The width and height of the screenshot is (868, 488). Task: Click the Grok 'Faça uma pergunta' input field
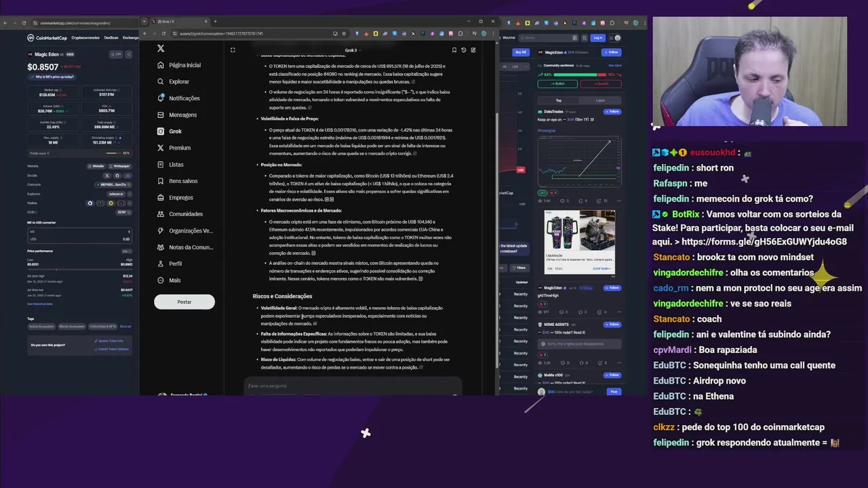353,386
